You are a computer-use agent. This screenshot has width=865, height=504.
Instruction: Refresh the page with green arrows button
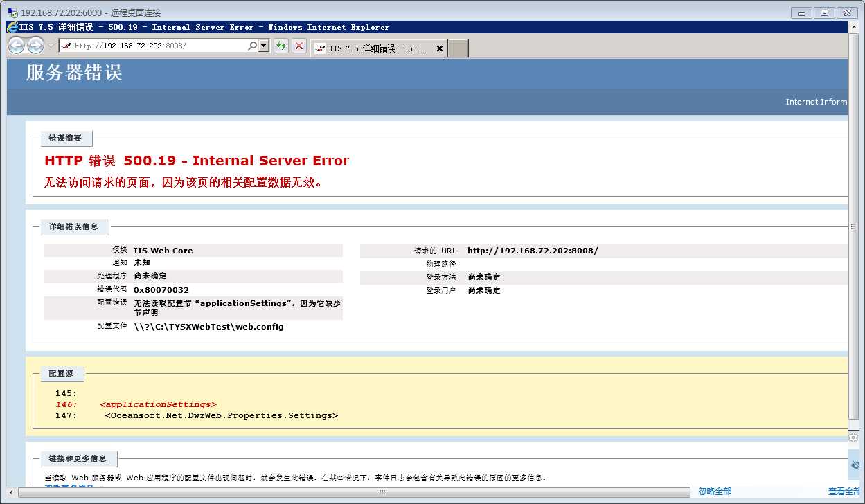[x=281, y=46]
